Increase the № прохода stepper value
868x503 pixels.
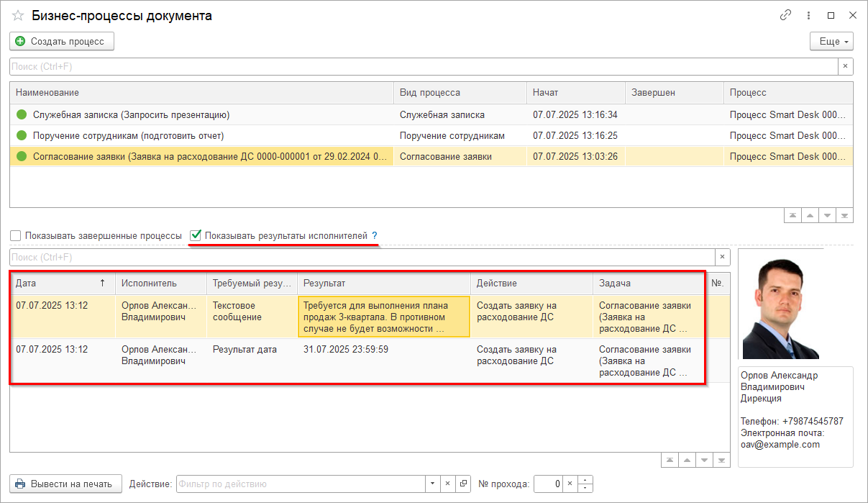pyautogui.click(x=587, y=480)
